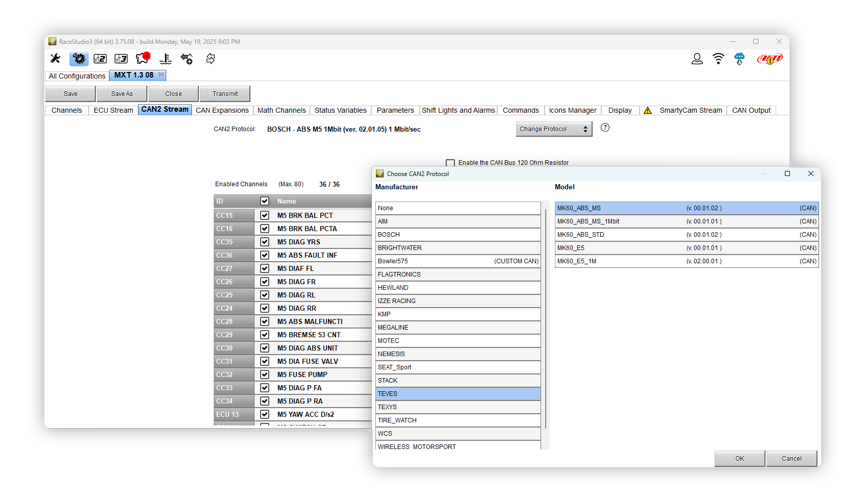Screen dimensions: 868x499
Task: Click the track map icon with red dot
Action: tap(143, 59)
